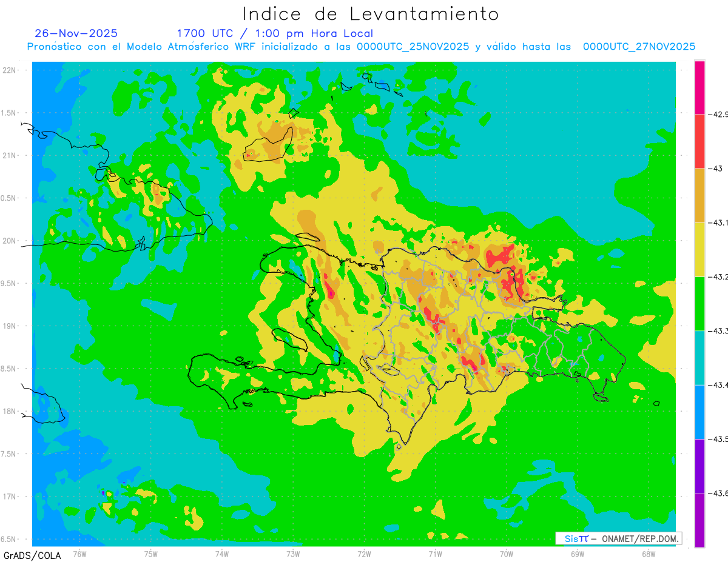Click the teal color bar segment between -43.3 and -43.4
Screen dimensions: 728x562
pyautogui.click(x=699, y=358)
